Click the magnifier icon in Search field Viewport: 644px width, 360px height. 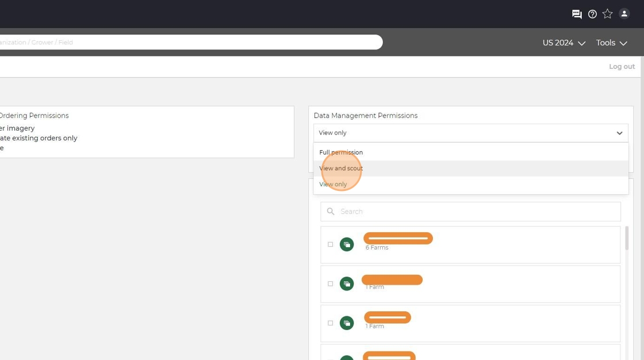330,211
